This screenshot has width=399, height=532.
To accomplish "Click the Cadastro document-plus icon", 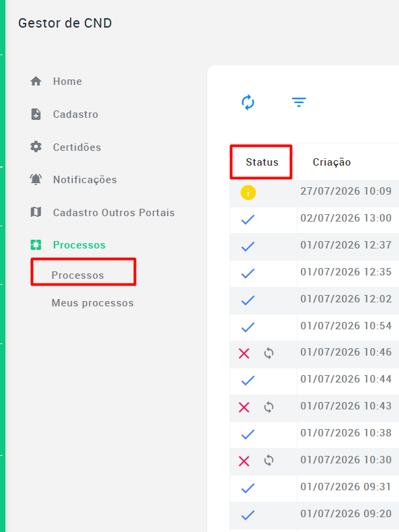I will point(36,114).
